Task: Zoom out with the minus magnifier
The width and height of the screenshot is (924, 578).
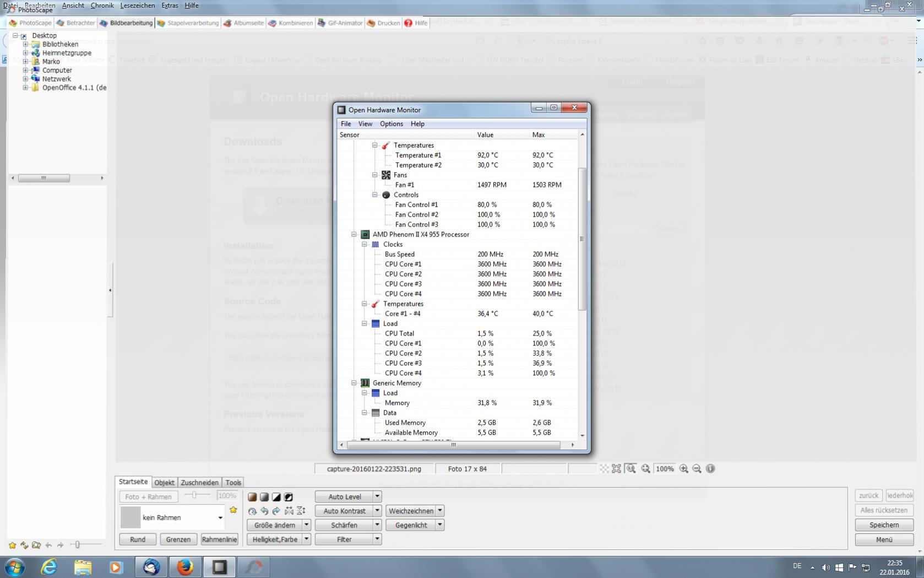Action: pyautogui.click(x=697, y=468)
